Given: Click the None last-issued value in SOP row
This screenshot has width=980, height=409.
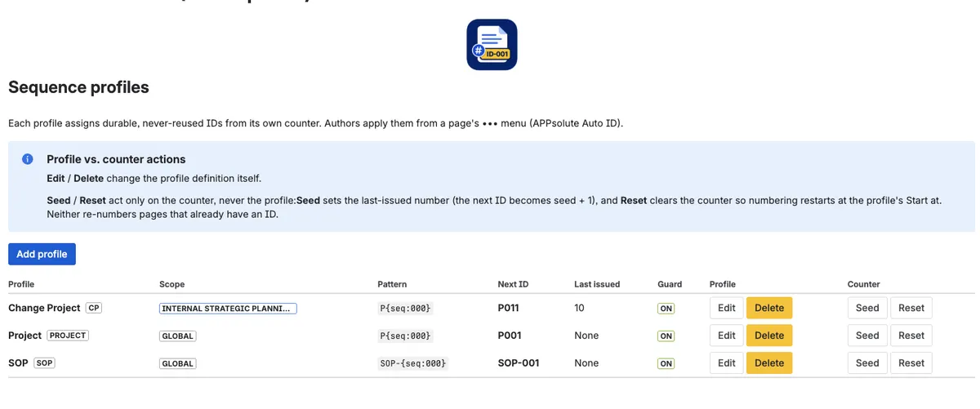Looking at the screenshot, I should pos(586,363).
